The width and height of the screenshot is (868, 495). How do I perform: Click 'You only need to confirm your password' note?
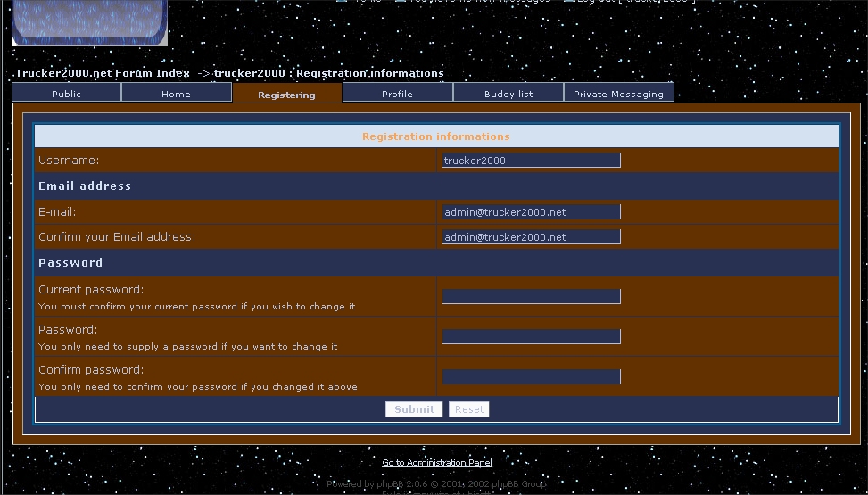[198, 386]
